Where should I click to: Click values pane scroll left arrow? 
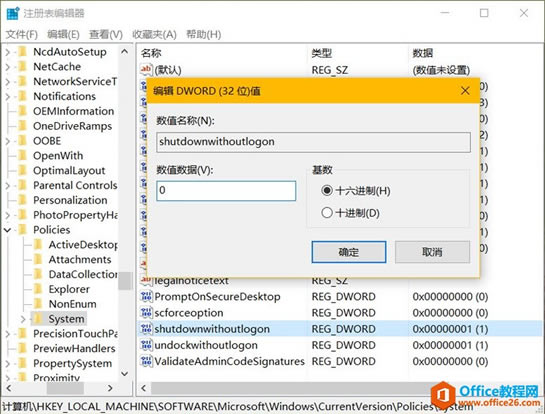pos(144,388)
